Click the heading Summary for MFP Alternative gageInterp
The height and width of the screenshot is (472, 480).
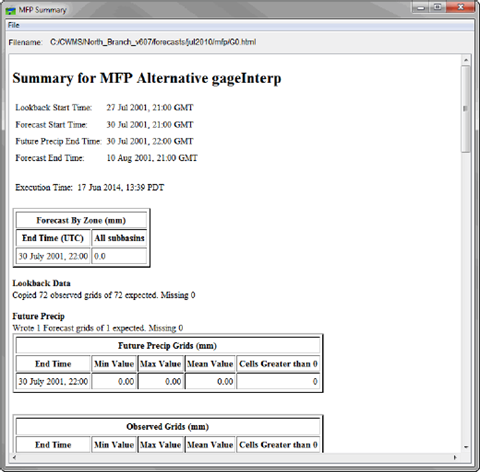[147, 78]
